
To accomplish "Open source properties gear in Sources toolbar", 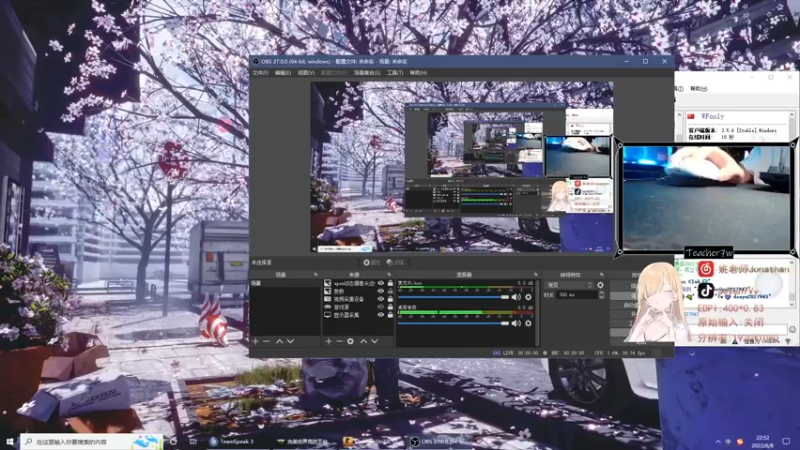I will click(351, 341).
